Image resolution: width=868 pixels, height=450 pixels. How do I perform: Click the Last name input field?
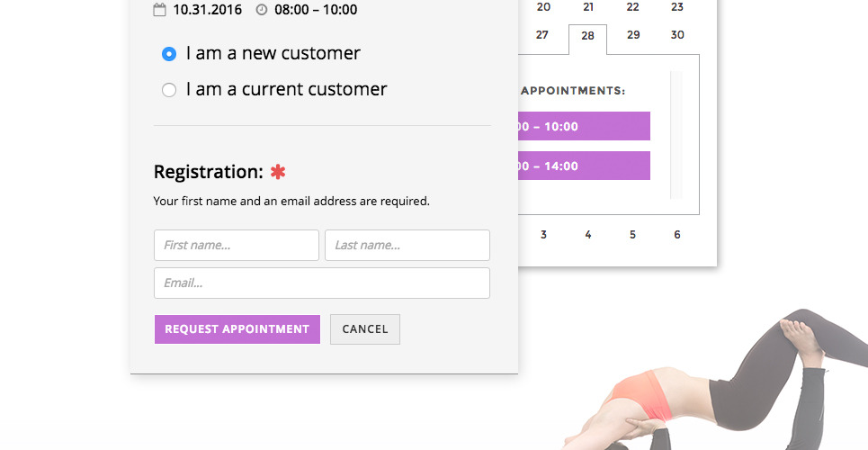pyautogui.click(x=407, y=245)
